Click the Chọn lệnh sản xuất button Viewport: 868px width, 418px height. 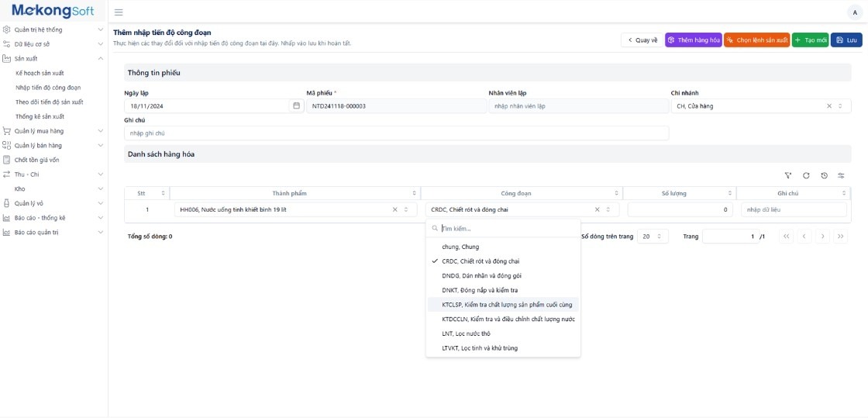757,40
